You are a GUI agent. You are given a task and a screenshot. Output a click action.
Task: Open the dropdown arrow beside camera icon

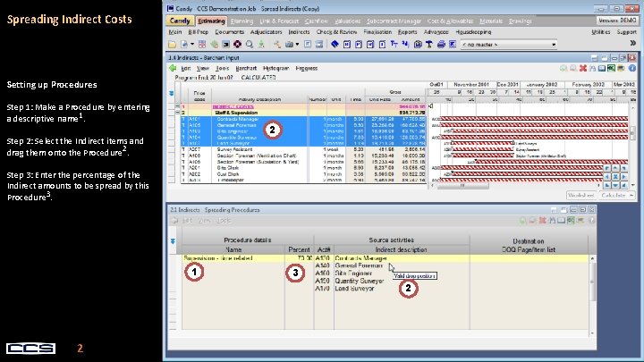297,45
